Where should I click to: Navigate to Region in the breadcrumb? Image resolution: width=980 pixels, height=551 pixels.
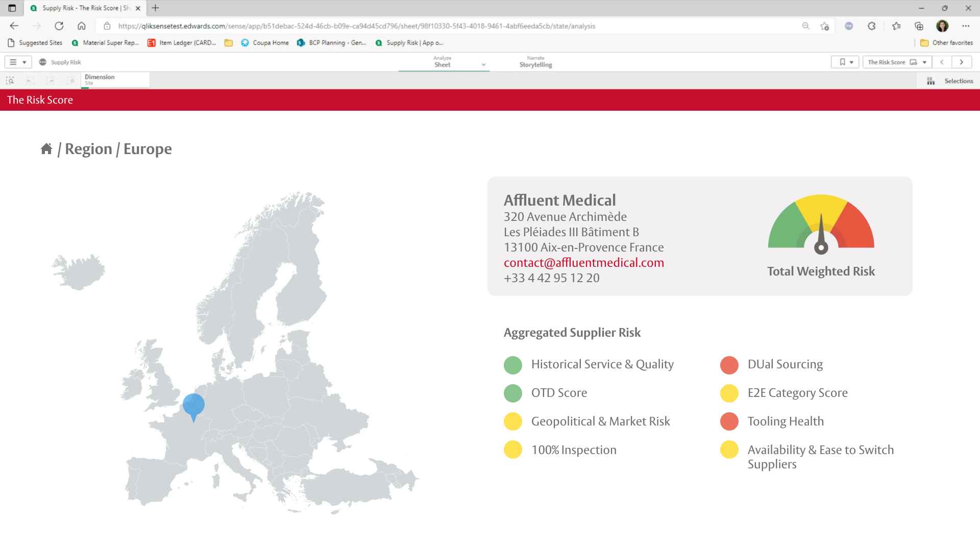point(88,149)
